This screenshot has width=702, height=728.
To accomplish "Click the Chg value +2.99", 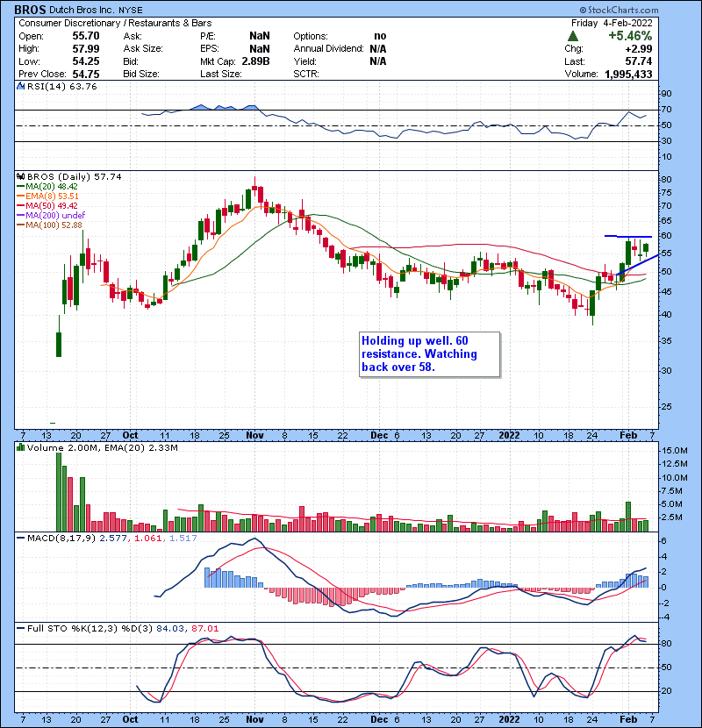I will 638,49.
